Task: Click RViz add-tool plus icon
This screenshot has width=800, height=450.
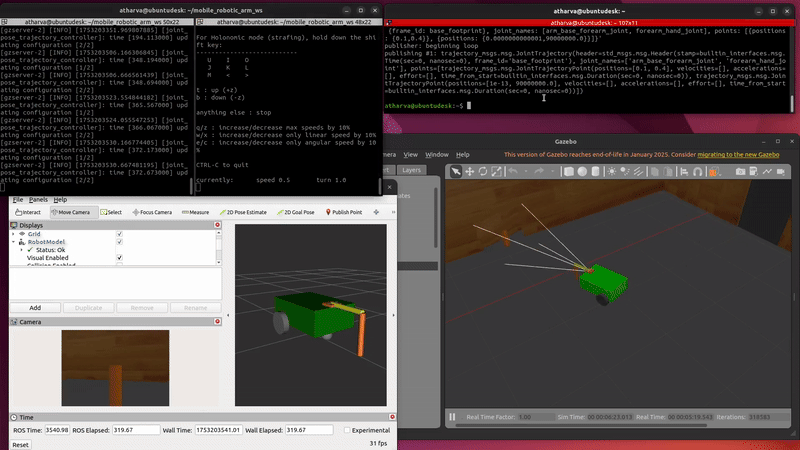Action: [376, 212]
